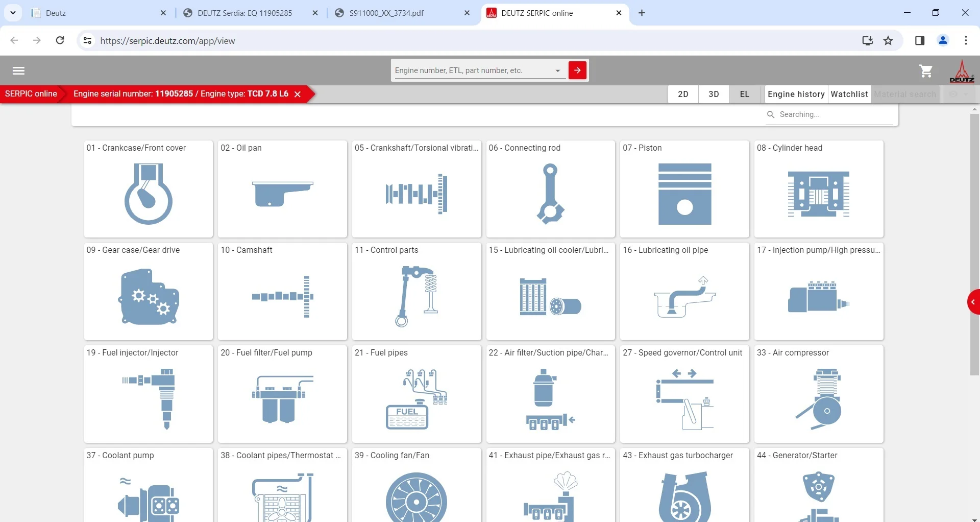Open the 33 - Air compressor group
The width and height of the screenshot is (980, 522).
819,394
